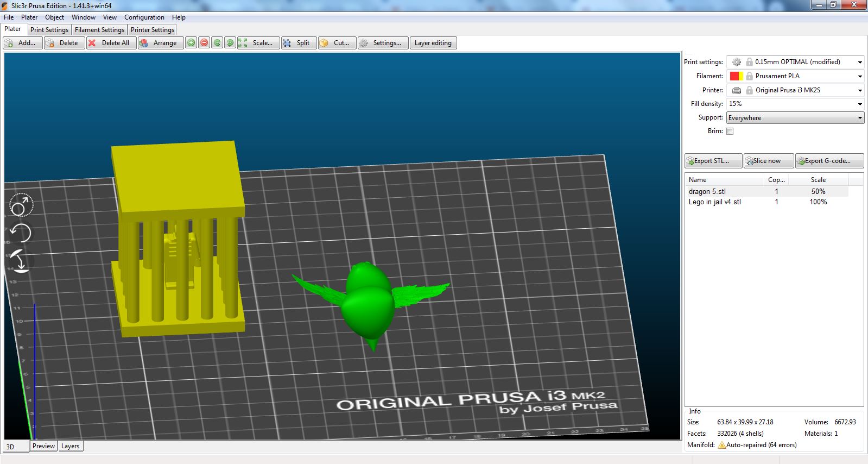868x464 pixels.
Task: Click the Scale column header
Action: point(818,180)
